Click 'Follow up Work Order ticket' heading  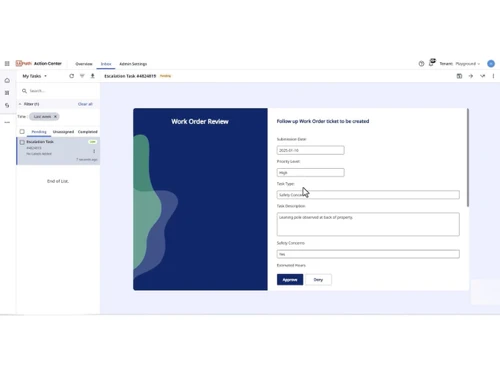click(x=323, y=121)
